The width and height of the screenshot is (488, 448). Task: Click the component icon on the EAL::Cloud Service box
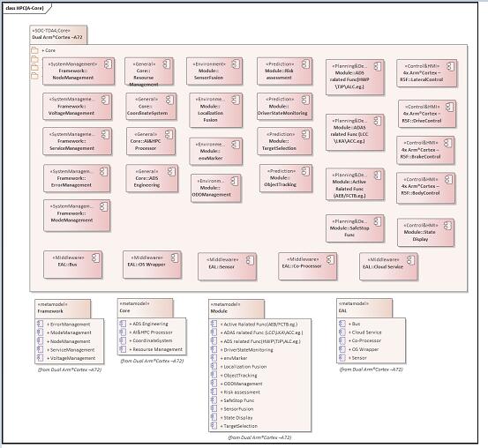click(411, 260)
